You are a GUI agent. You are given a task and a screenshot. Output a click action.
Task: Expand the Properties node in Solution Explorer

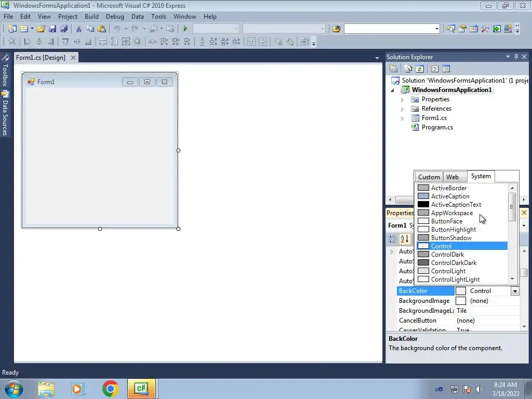(x=403, y=100)
